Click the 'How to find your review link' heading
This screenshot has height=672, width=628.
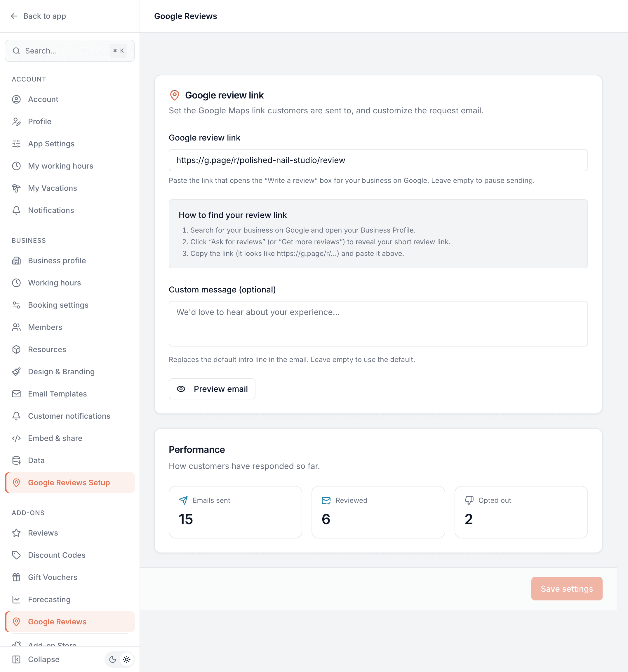click(232, 215)
